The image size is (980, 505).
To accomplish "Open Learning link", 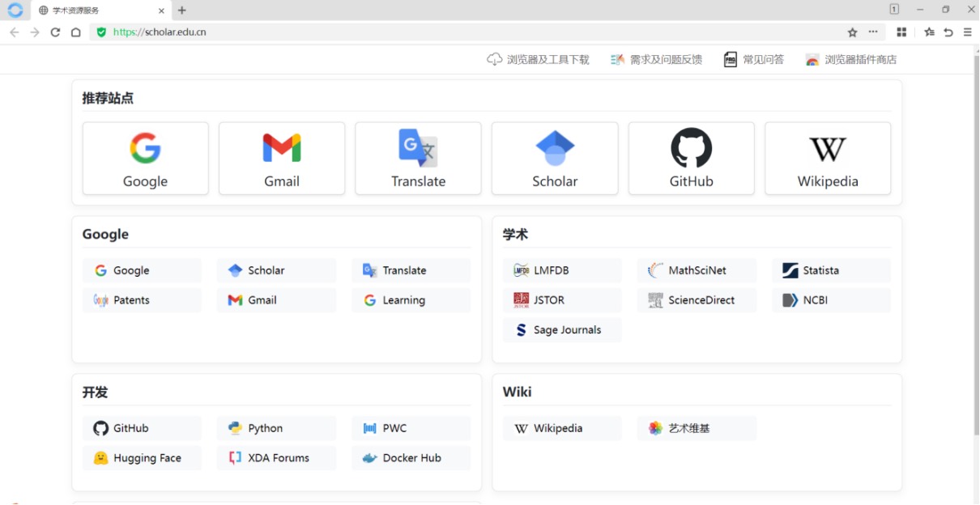I will coord(411,300).
